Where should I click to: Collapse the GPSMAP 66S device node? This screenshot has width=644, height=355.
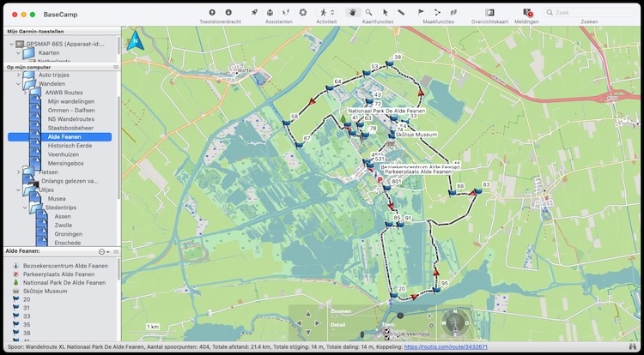[11, 44]
